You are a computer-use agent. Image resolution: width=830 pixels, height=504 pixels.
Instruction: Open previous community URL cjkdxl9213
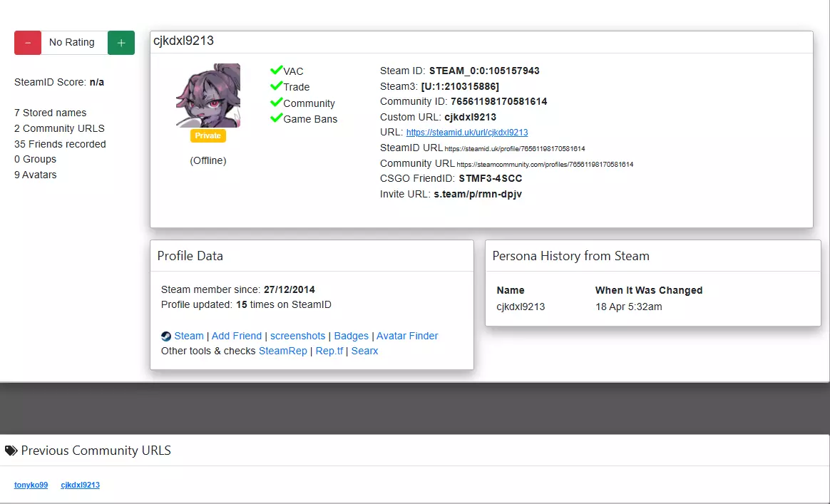pos(80,485)
